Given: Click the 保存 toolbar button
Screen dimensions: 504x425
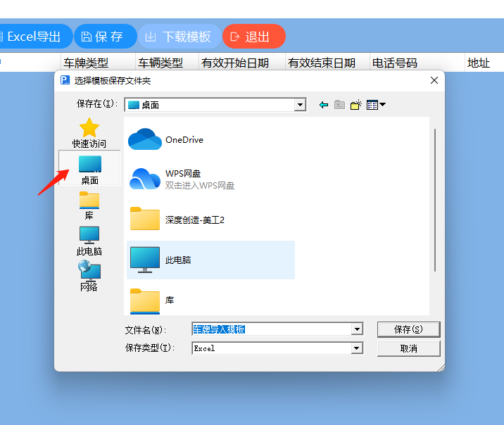Looking at the screenshot, I should coord(106,37).
